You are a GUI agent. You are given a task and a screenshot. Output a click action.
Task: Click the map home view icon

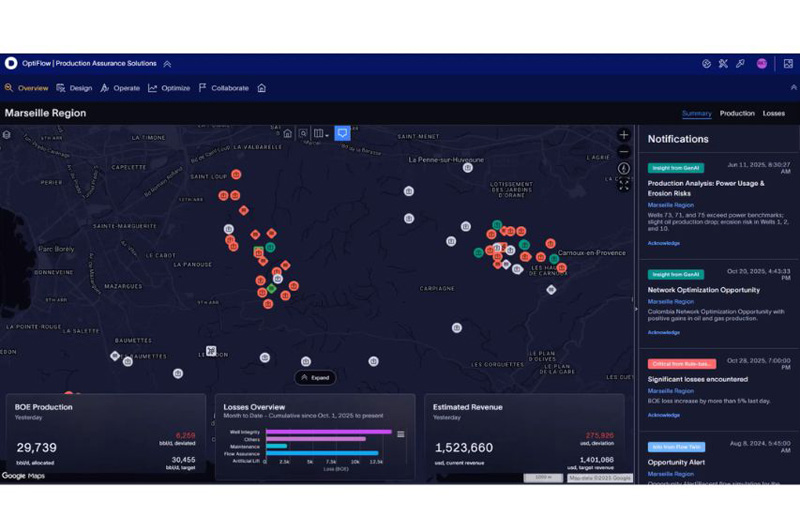click(288, 134)
